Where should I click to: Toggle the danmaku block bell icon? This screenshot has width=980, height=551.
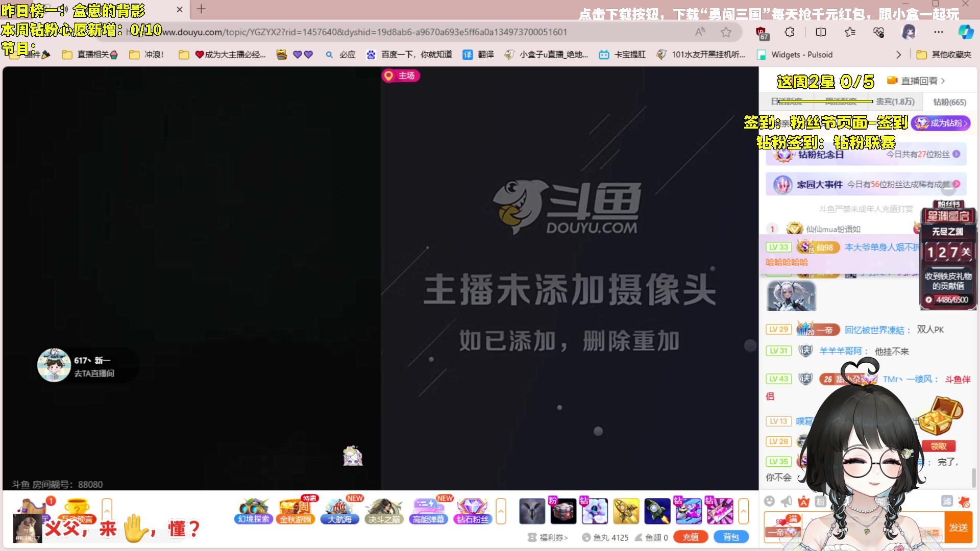[964, 502]
